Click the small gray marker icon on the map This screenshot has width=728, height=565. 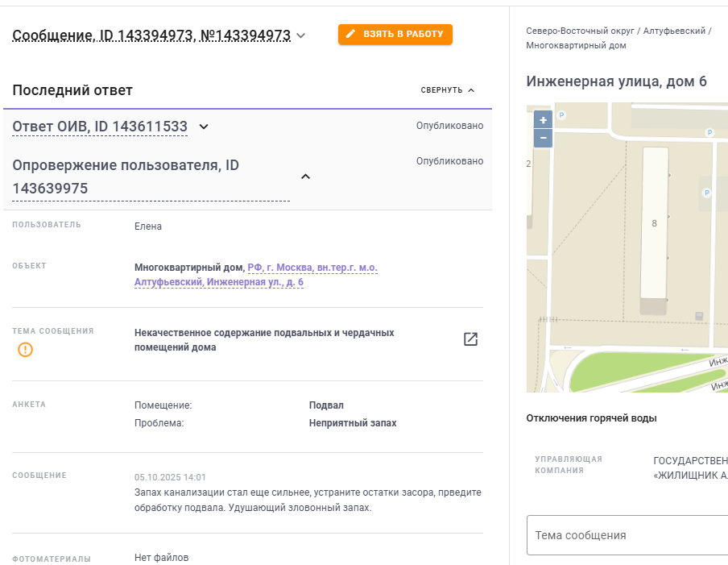pyautogui.click(x=698, y=315)
